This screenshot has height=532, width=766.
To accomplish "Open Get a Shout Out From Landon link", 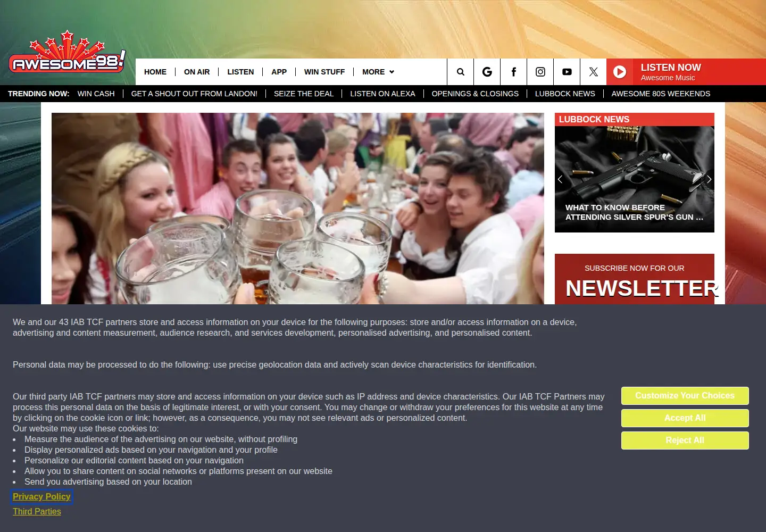I will point(194,94).
